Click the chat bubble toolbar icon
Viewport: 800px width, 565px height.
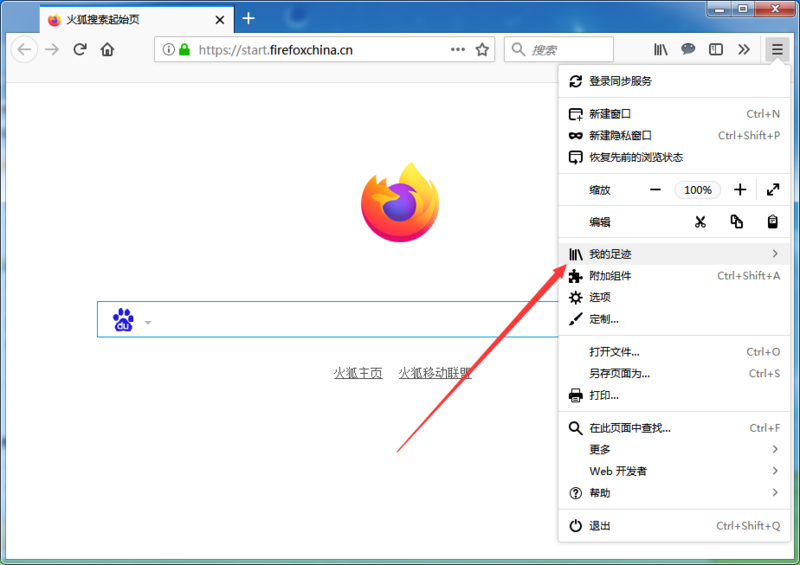688,49
